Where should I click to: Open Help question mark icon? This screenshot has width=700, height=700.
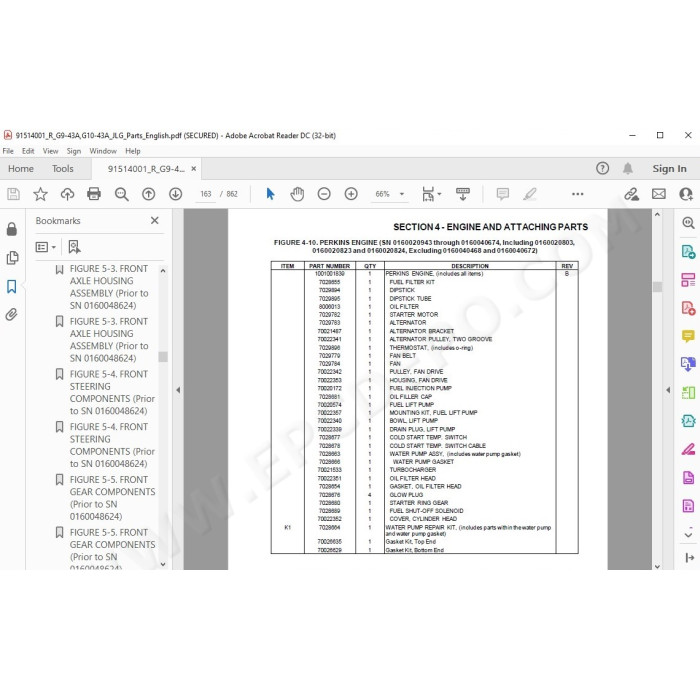pos(602,168)
